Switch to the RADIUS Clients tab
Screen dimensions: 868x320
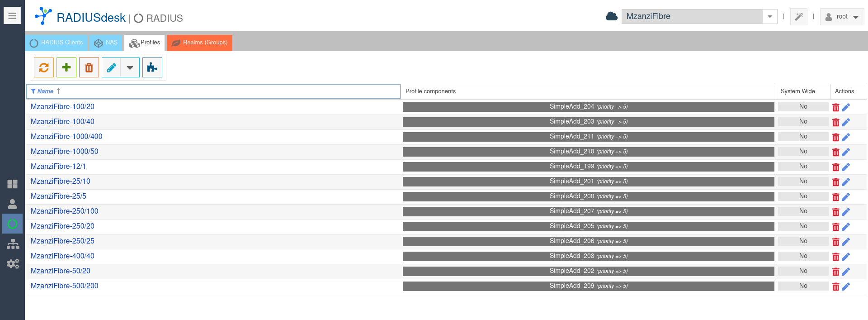(57, 43)
